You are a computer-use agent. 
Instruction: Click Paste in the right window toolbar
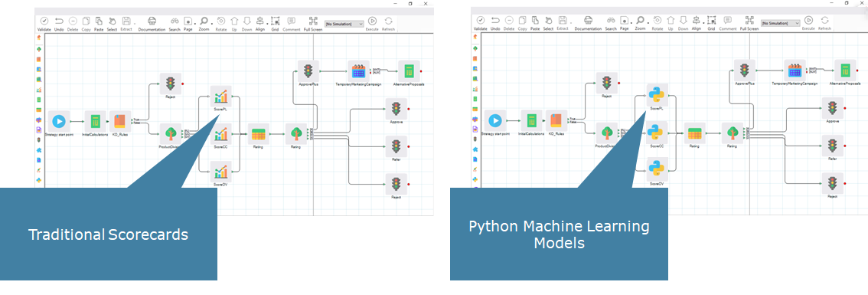[535, 23]
